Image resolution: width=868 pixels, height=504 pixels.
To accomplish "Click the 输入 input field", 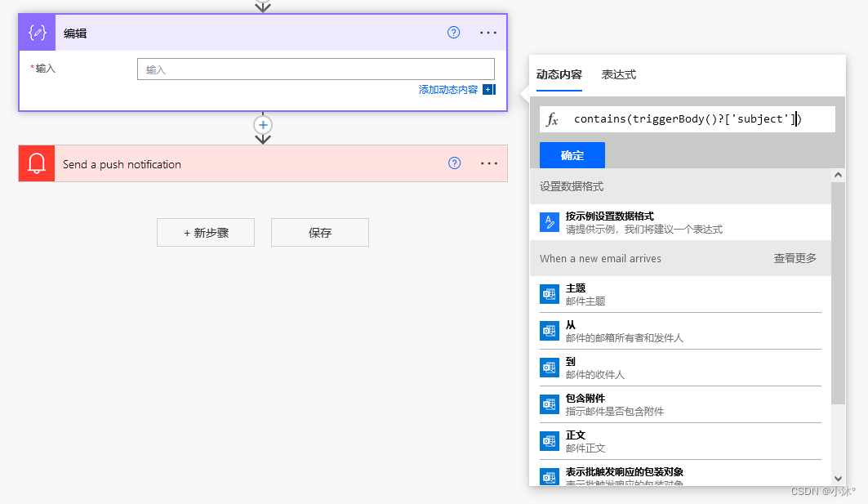I will coord(315,69).
